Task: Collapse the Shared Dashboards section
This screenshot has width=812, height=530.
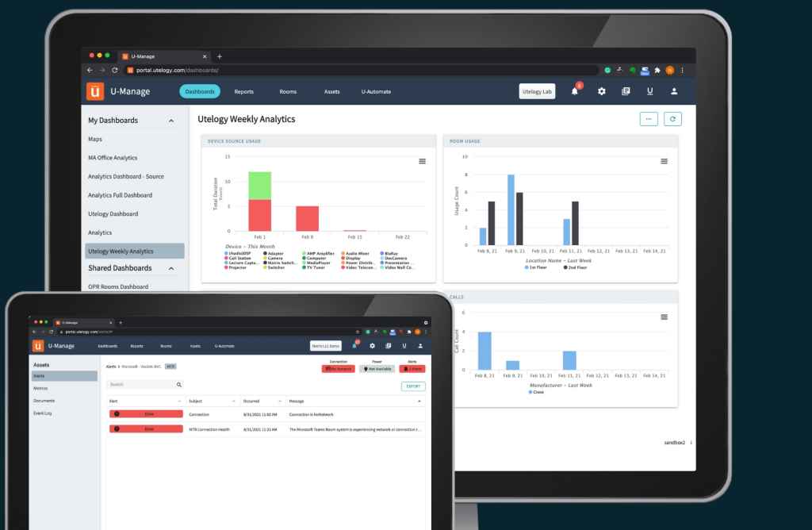Action: 171,268
